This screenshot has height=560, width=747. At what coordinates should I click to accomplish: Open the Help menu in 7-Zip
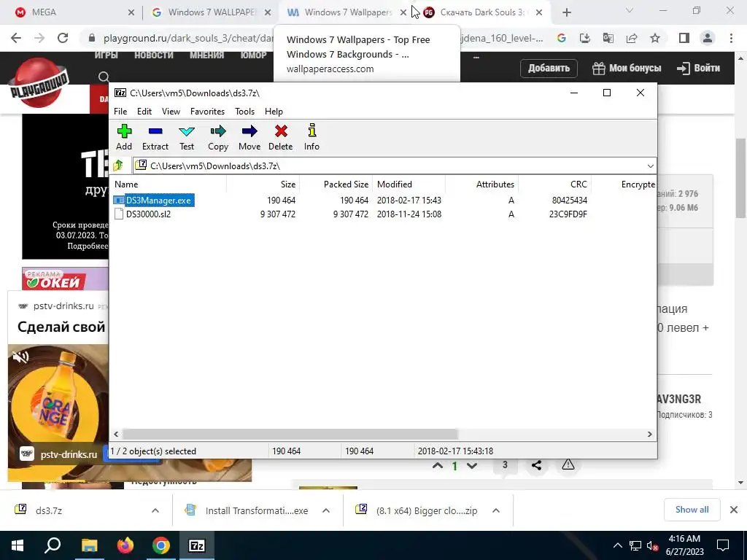[274, 112]
